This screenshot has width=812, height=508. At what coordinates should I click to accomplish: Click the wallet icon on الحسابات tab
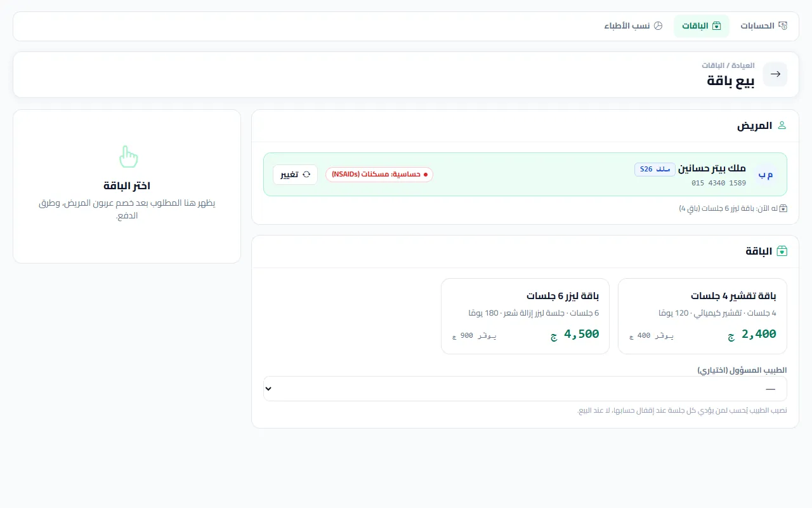[783, 26]
